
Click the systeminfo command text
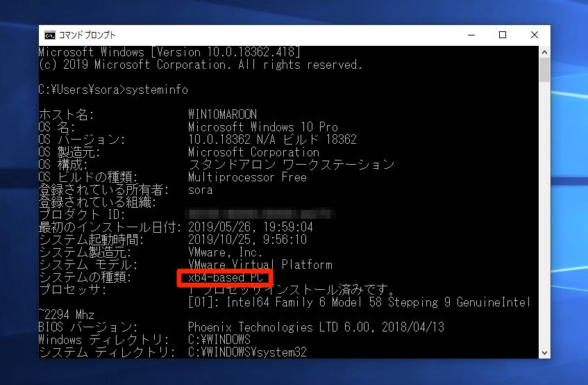pyautogui.click(x=157, y=90)
